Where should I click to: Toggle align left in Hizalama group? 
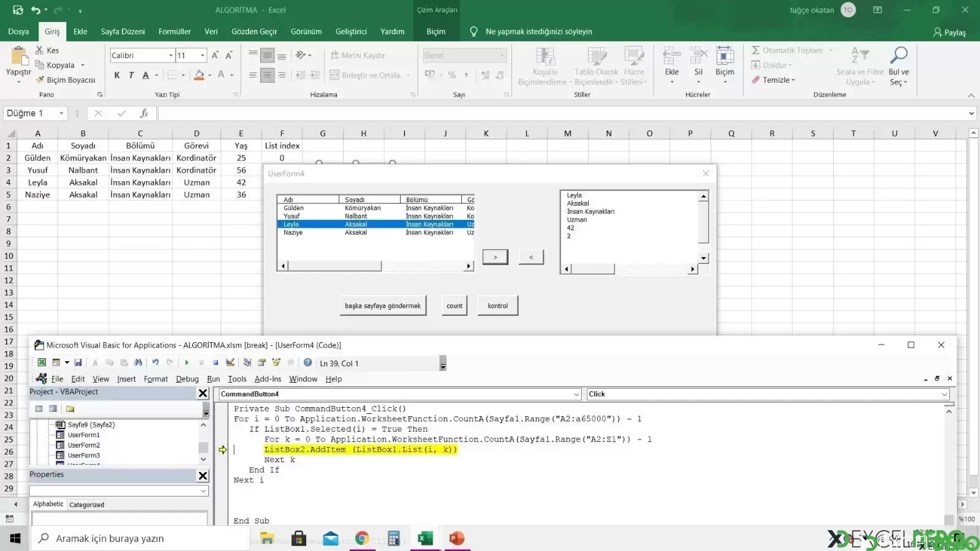pyautogui.click(x=253, y=75)
